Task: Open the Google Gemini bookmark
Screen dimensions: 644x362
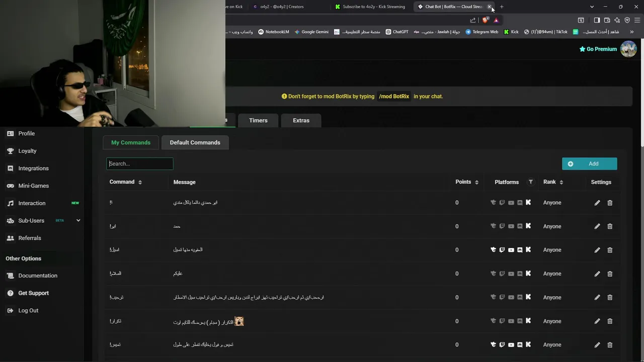Action: 311,32
